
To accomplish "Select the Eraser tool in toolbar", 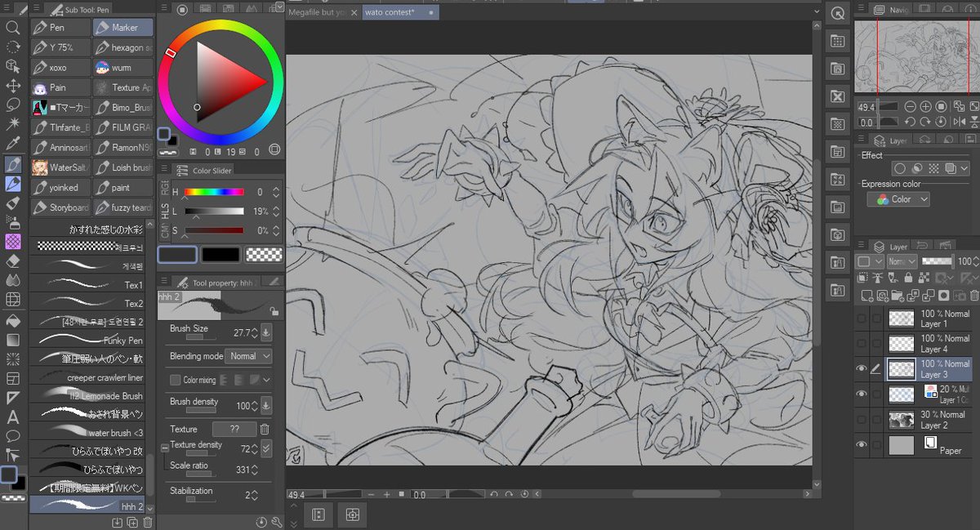I will (x=13, y=261).
